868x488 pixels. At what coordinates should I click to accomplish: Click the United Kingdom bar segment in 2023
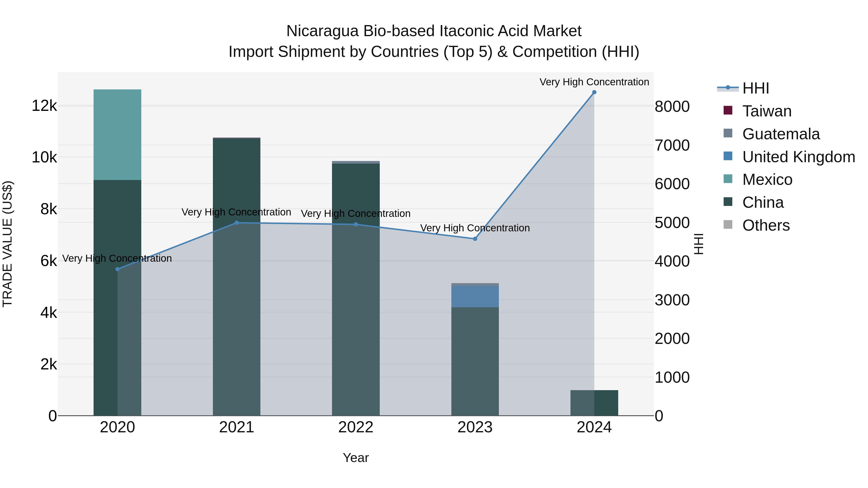[475, 297]
